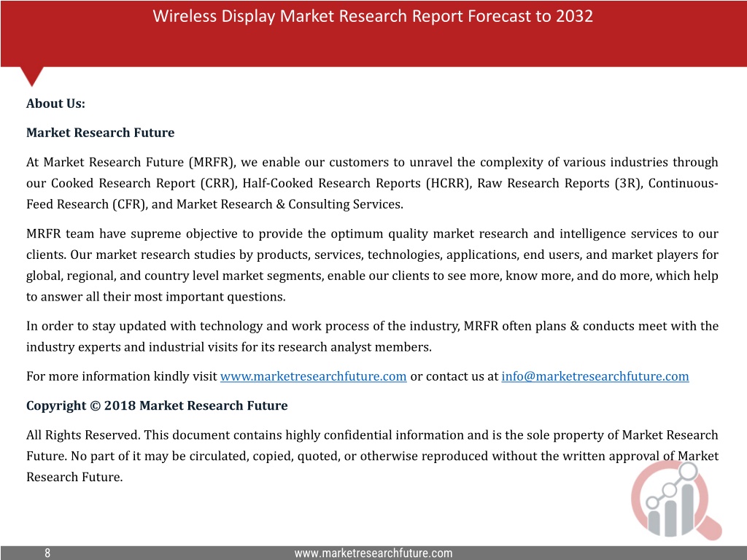This screenshot has height=560, width=747.
Task: Click 'Copyright © 2018 Market Research Future' line
Action: click(157, 405)
